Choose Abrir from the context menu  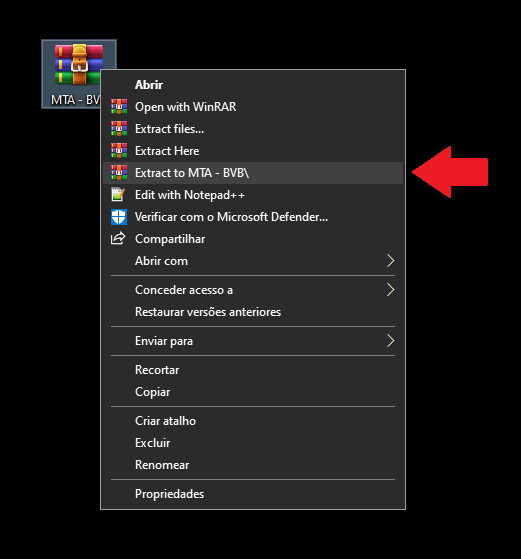(253, 85)
